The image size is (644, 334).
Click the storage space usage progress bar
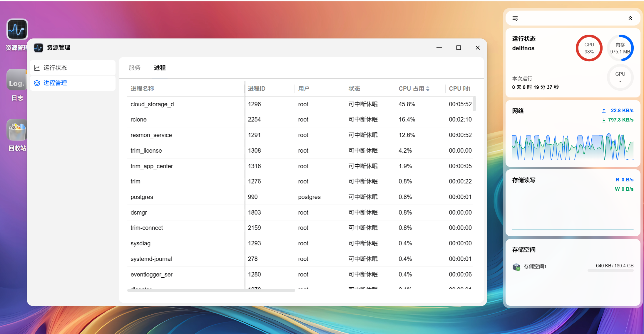(610, 271)
